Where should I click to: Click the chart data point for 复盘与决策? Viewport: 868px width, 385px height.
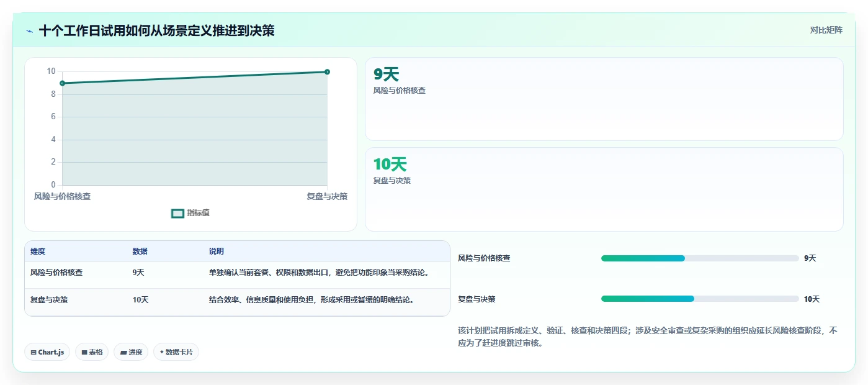point(327,71)
